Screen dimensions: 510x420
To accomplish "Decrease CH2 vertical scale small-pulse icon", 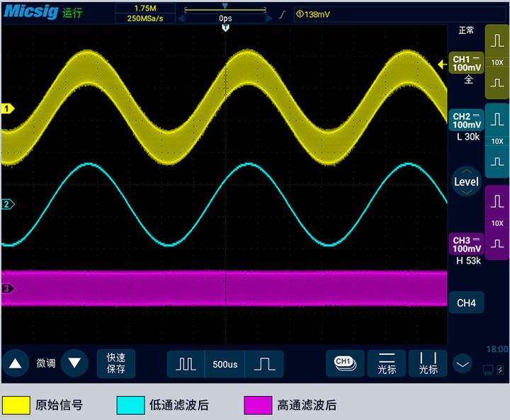I will [497, 161].
